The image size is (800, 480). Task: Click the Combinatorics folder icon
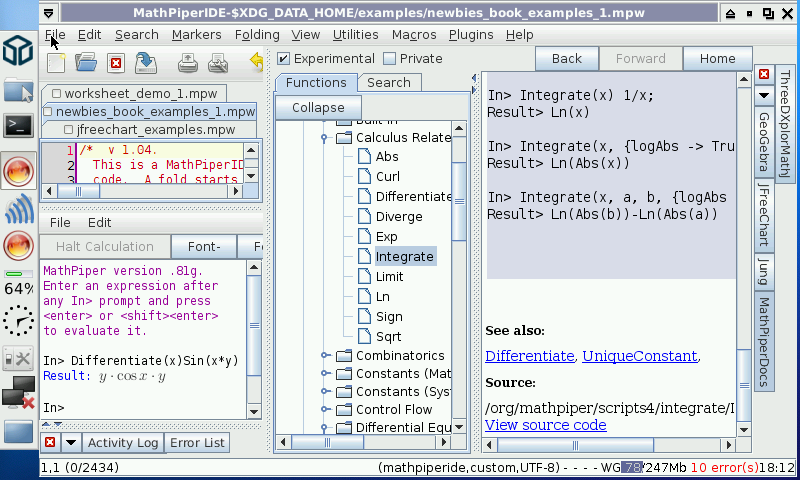[x=344, y=356]
